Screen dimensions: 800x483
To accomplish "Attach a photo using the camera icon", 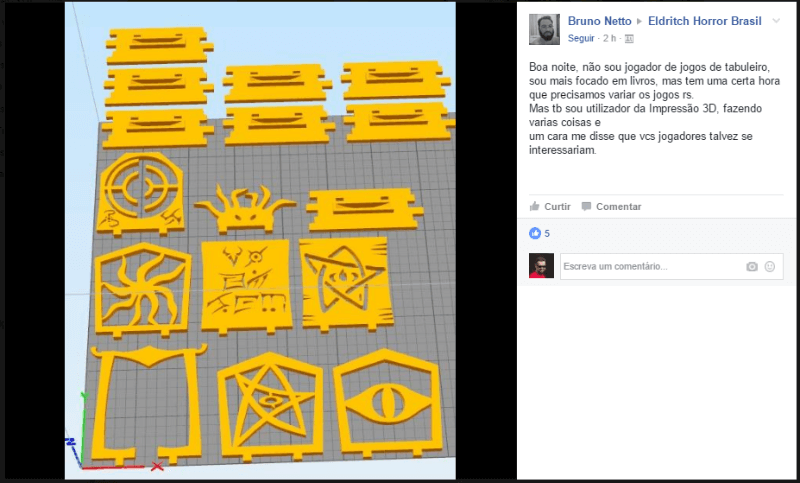I will (752, 266).
